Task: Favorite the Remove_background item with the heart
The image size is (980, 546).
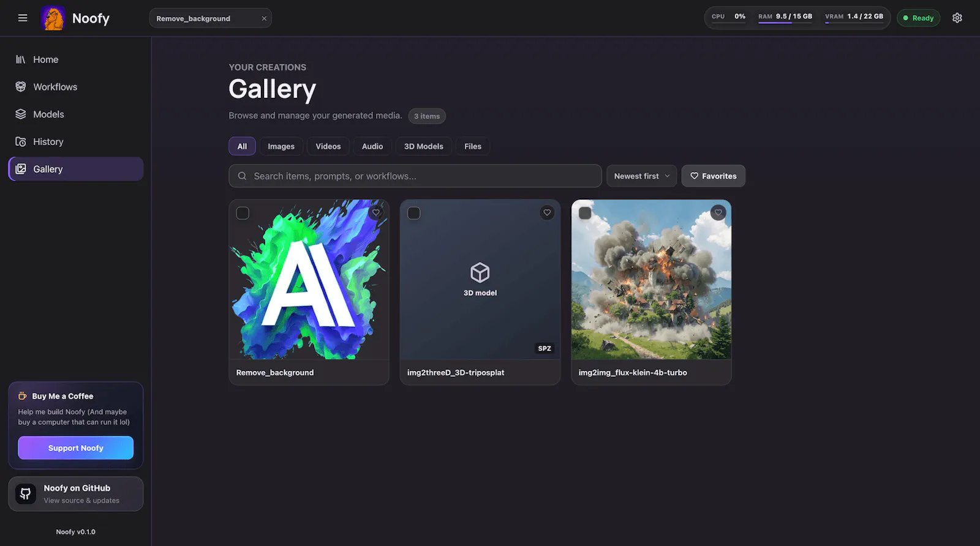Action: click(376, 213)
